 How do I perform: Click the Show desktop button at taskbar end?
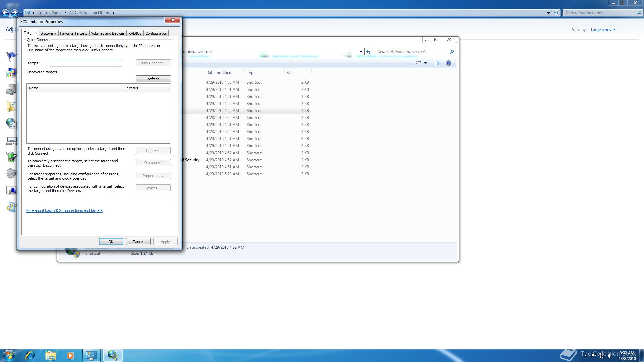tap(641, 355)
